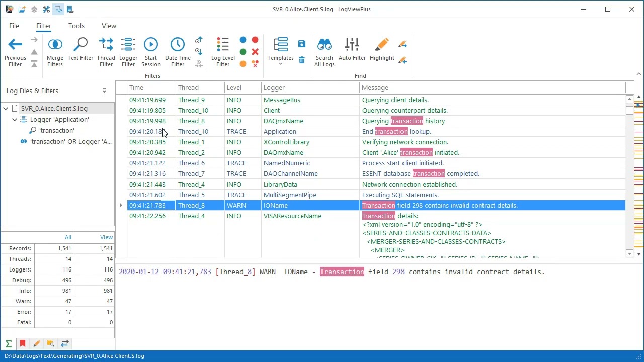The height and width of the screenshot is (362, 644).
Task: Open the Merge Filters tool
Action: (x=55, y=52)
